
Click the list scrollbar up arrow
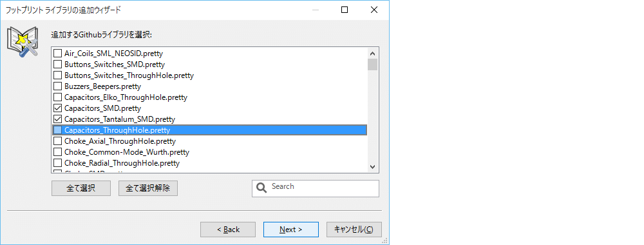[372, 54]
